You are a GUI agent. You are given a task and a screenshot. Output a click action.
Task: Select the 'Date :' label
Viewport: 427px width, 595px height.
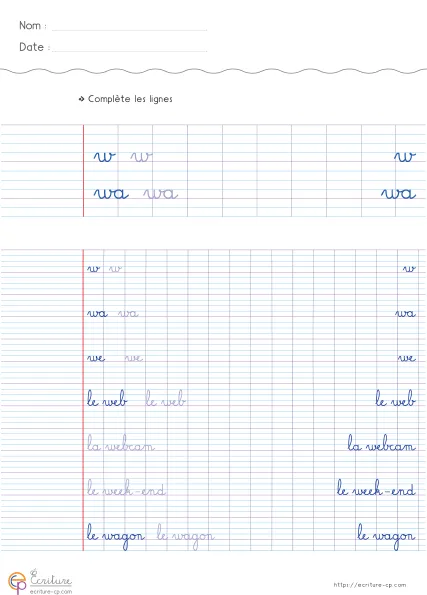(x=35, y=47)
